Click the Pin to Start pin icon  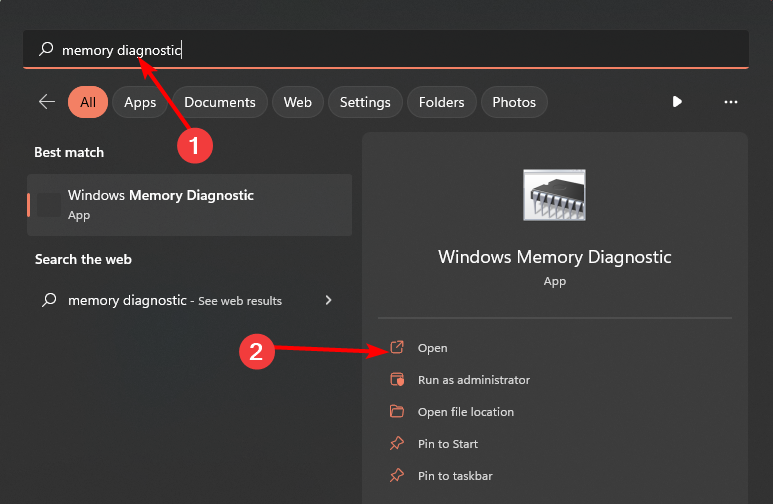(x=397, y=444)
